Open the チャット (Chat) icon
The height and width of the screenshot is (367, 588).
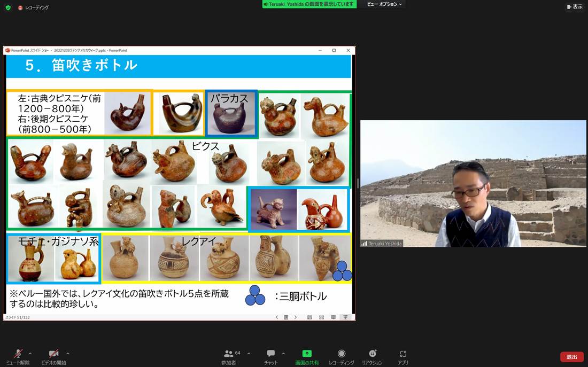[x=270, y=353]
